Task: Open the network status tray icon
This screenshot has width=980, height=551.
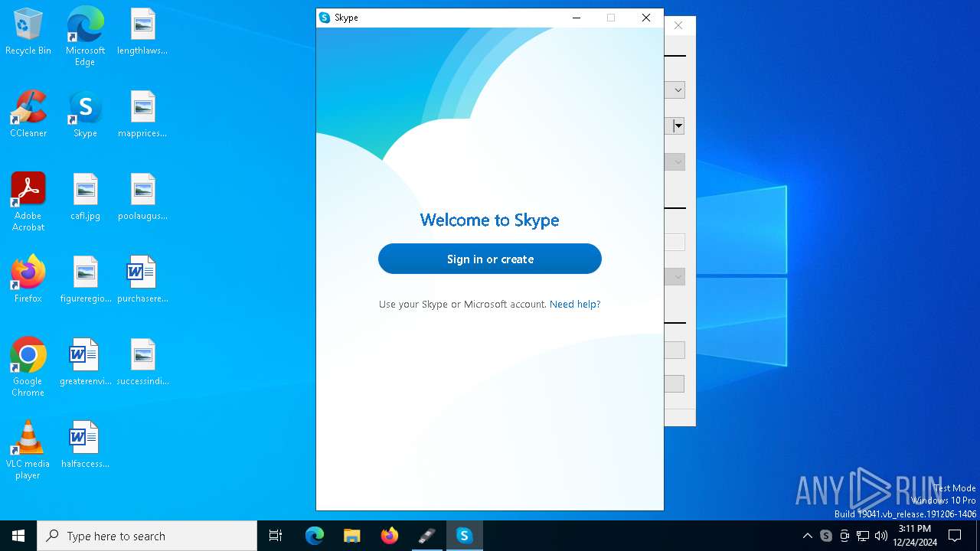Action: pyautogui.click(x=863, y=536)
